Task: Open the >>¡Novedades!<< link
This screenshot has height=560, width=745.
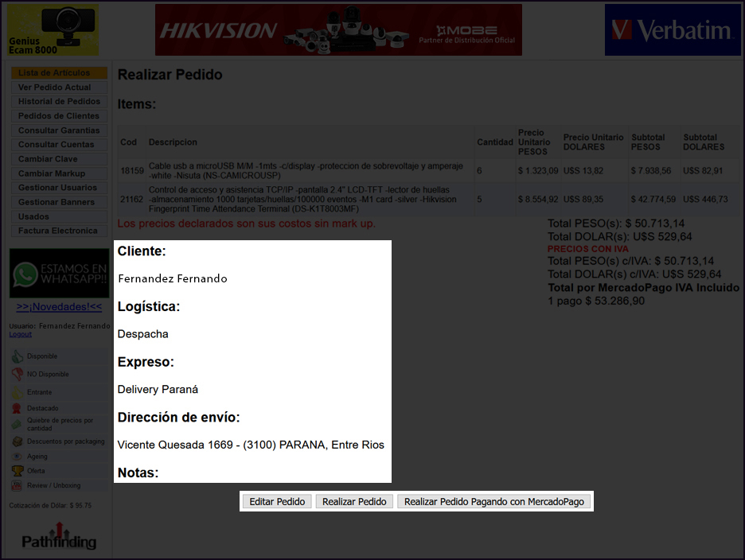Action: click(59, 307)
